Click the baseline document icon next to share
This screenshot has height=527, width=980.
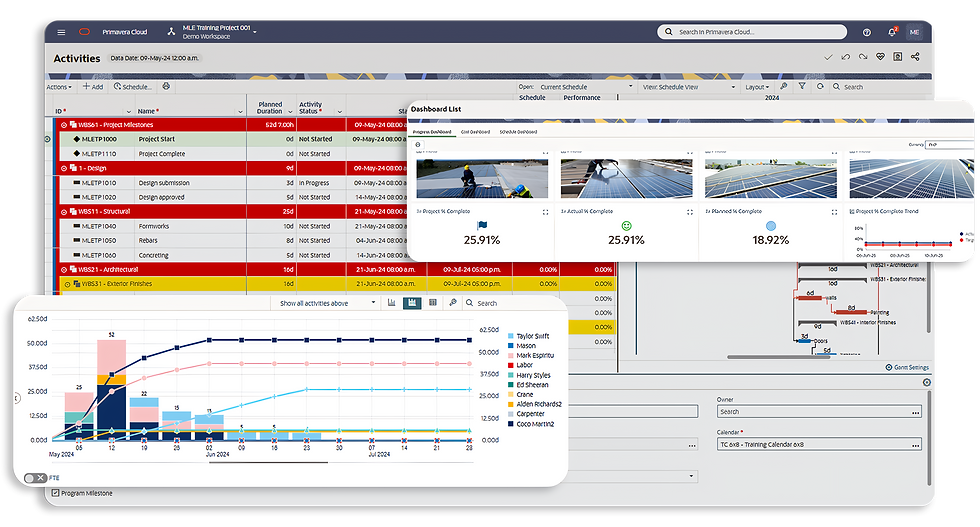click(x=898, y=57)
